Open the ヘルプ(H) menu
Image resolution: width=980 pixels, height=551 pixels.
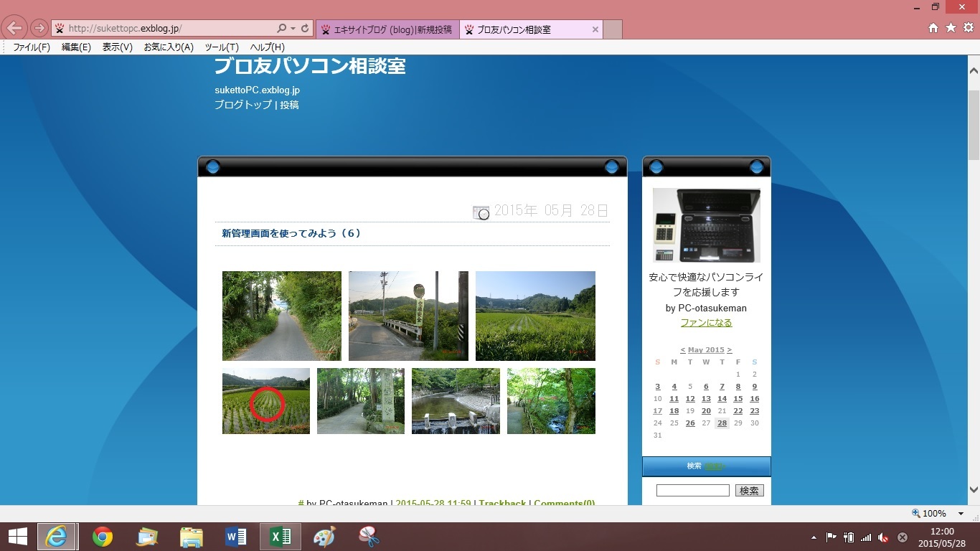(268, 47)
